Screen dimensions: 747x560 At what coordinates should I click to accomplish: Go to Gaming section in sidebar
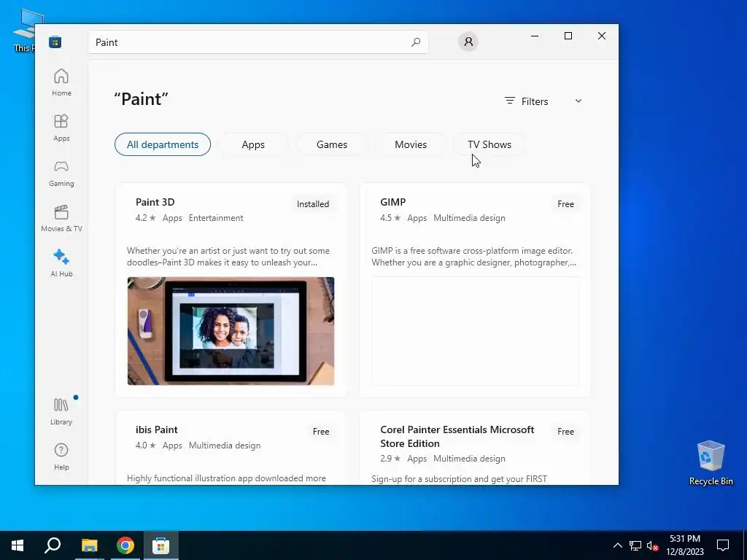(x=61, y=173)
